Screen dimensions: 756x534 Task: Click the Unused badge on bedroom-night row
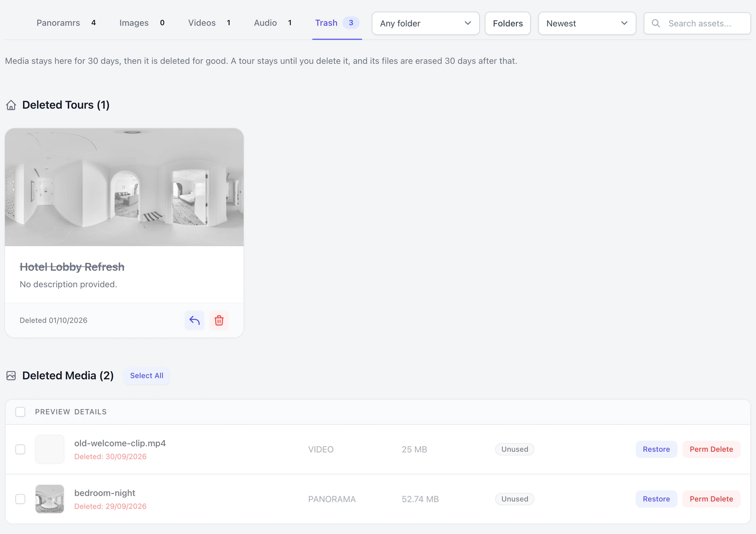[515, 499]
